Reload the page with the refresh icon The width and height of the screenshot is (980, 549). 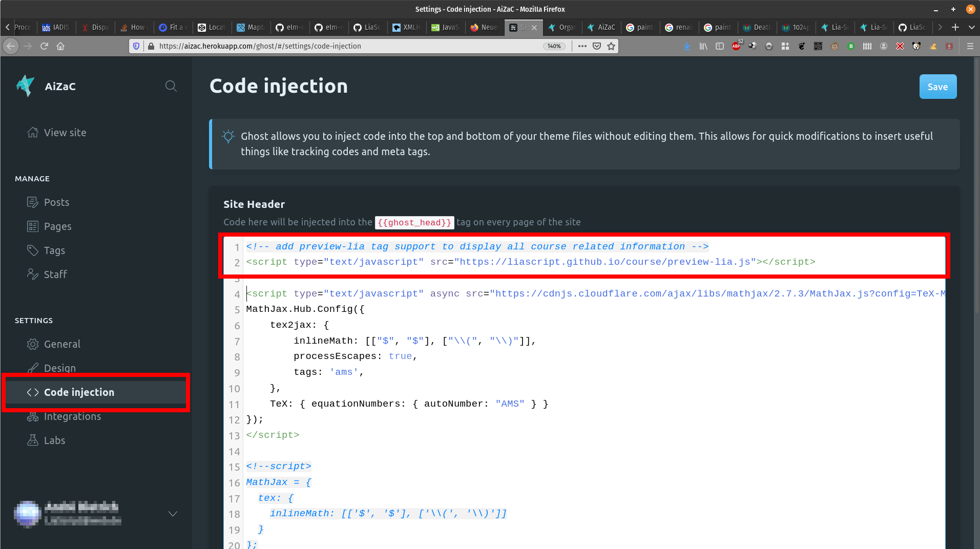point(44,46)
